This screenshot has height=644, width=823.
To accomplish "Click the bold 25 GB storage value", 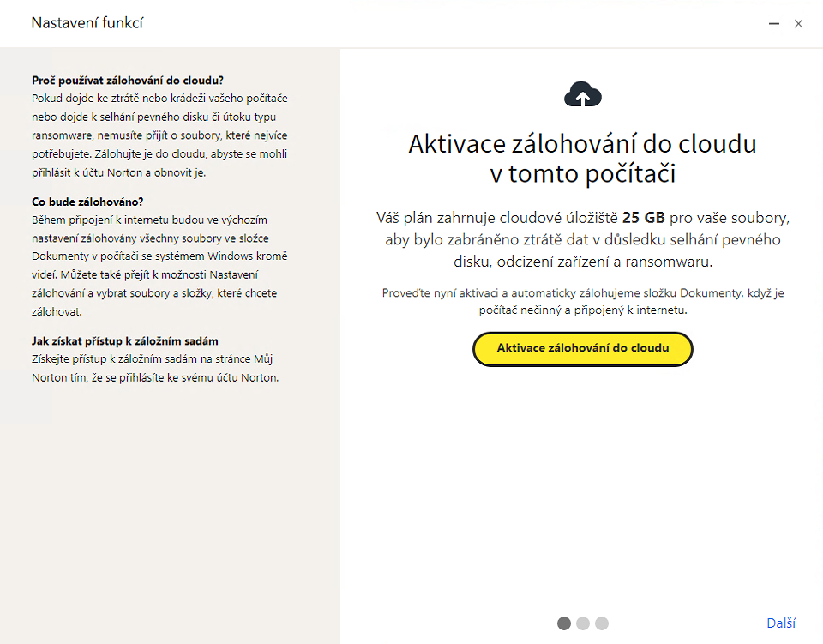I will [x=644, y=217].
